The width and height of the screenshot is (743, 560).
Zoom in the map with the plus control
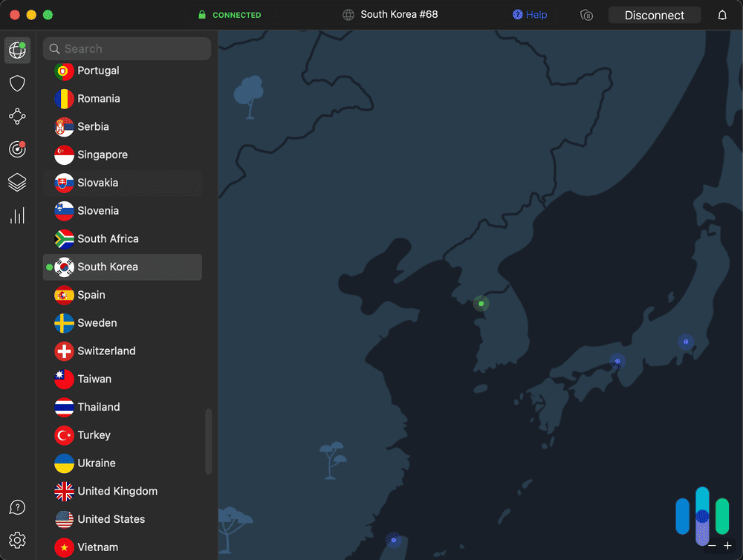(728, 544)
